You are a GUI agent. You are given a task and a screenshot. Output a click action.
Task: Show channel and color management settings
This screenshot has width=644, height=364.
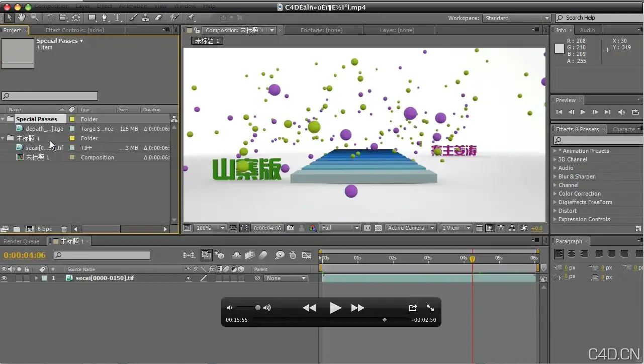pyautogui.click(x=313, y=228)
